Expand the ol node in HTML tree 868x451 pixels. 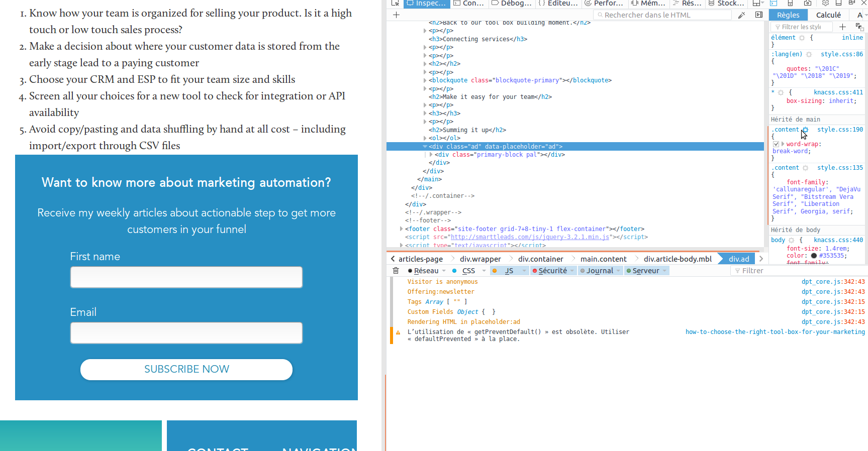pyautogui.click(x=425, y=138)
